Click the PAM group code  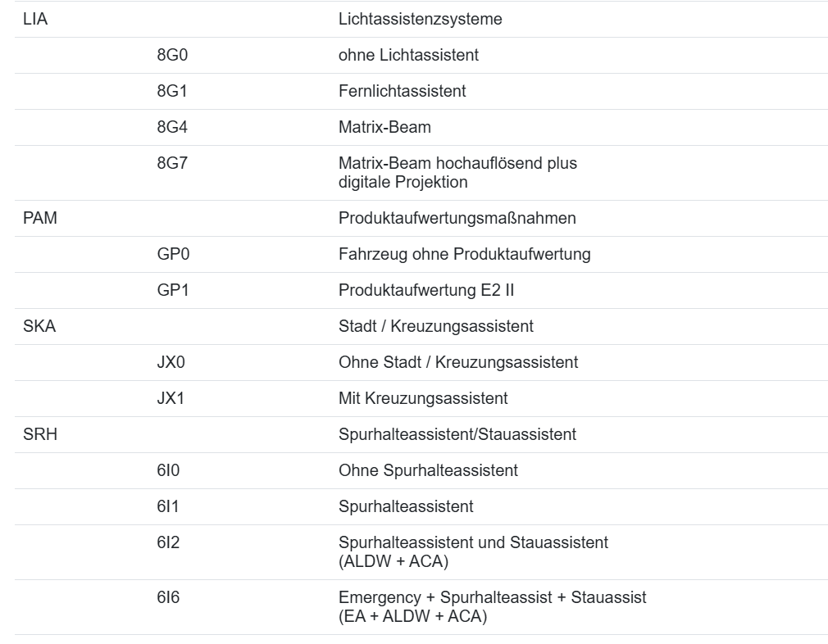[39, 219]
